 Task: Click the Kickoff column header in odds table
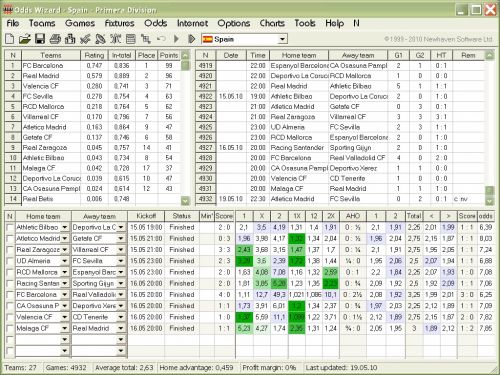pos(146,216)
